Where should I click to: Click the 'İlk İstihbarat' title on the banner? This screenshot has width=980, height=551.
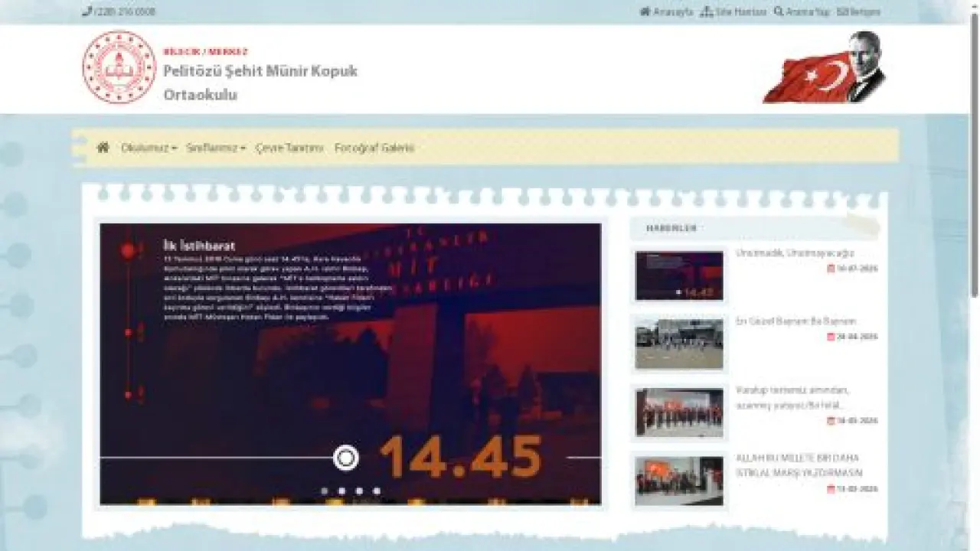coord(199,246)
